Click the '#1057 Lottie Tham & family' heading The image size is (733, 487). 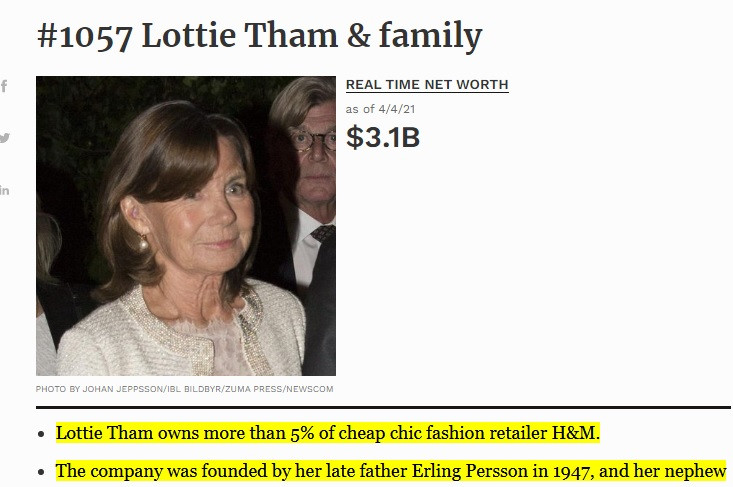pyautogui.click(x=259, y=37)
